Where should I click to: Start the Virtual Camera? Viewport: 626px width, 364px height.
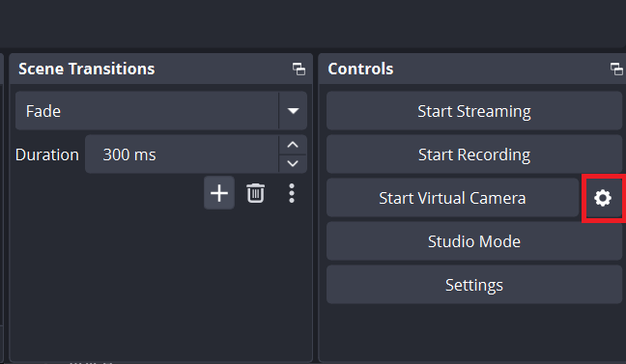coord(452,198)
